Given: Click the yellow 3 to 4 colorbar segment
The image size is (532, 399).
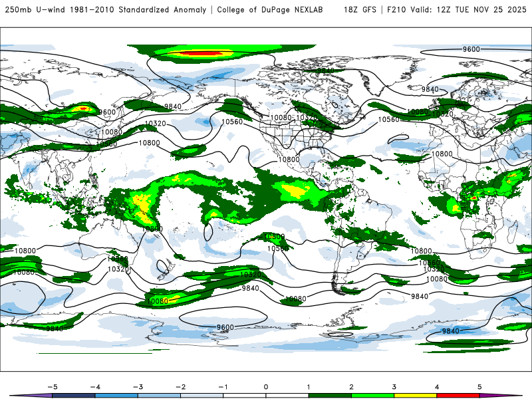Looking at the screenshot, I should coord(415,396).
